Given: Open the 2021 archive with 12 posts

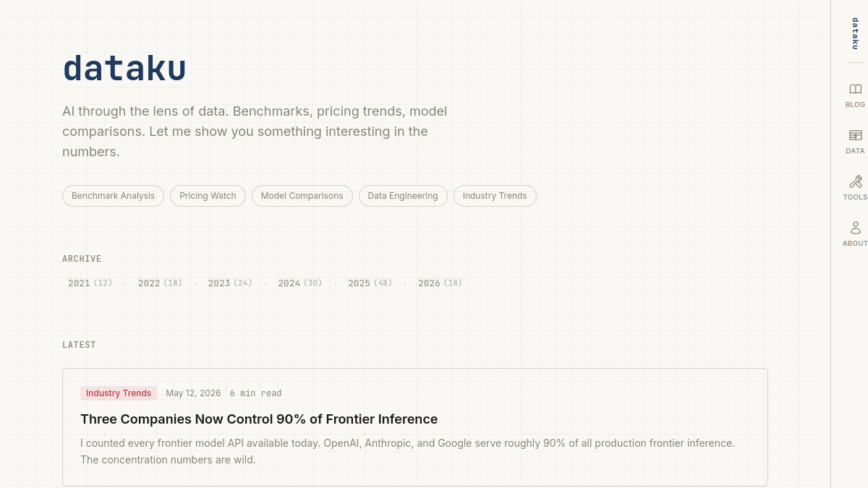Looking at the screenshot, I should click(x=90, y=283).
